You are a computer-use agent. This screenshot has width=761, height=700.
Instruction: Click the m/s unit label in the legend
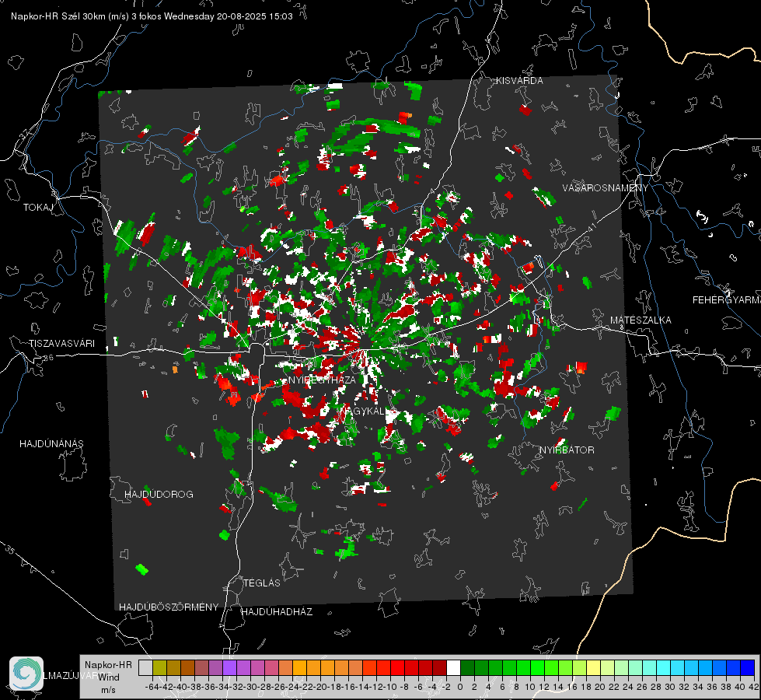coord(108,690)
